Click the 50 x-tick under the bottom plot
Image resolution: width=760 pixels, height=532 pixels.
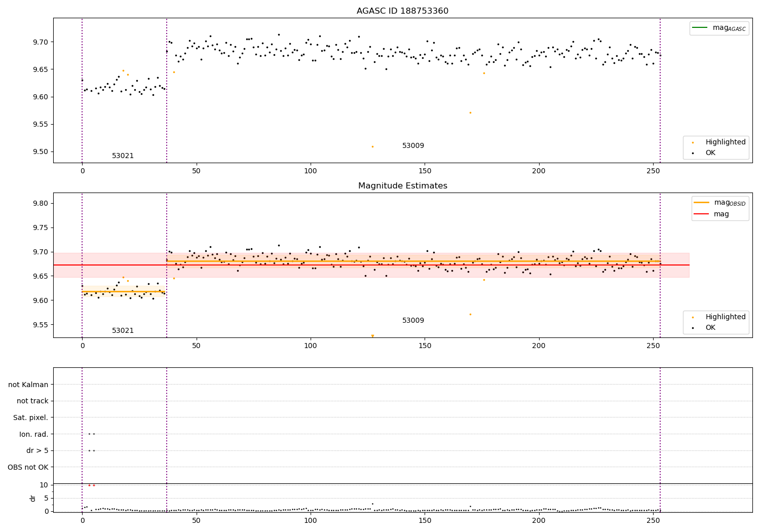(196, 521)
